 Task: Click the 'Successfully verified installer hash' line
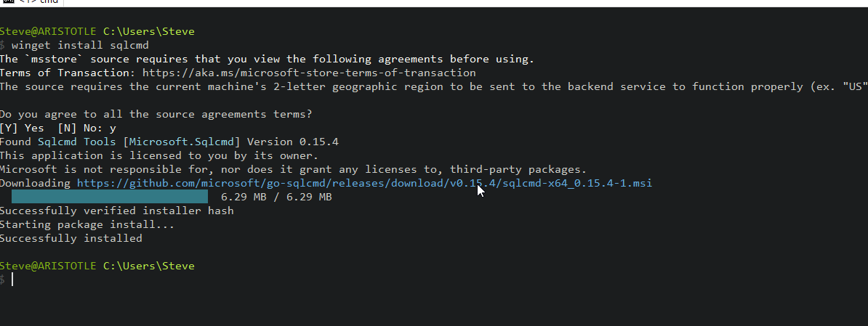[116, 211]
